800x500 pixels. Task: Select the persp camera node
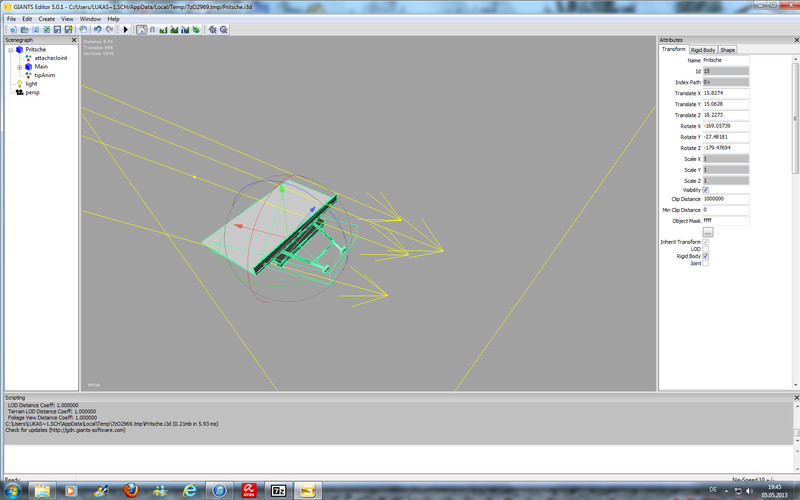click(32, 92)
